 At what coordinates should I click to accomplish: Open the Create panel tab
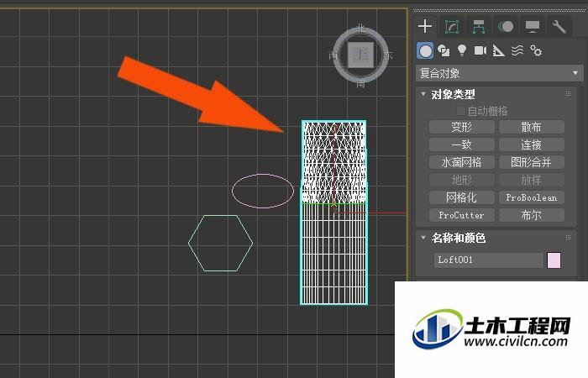pyautogui.click(x=425, y=27)
